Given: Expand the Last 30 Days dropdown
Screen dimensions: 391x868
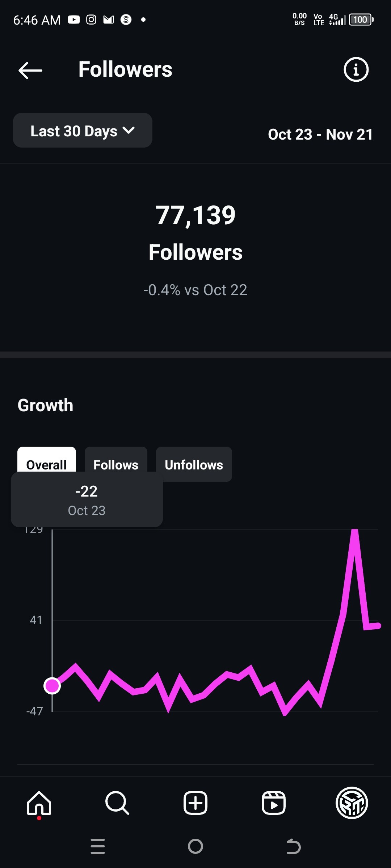Looking at the screenshot, I should [x=83, y=131].
